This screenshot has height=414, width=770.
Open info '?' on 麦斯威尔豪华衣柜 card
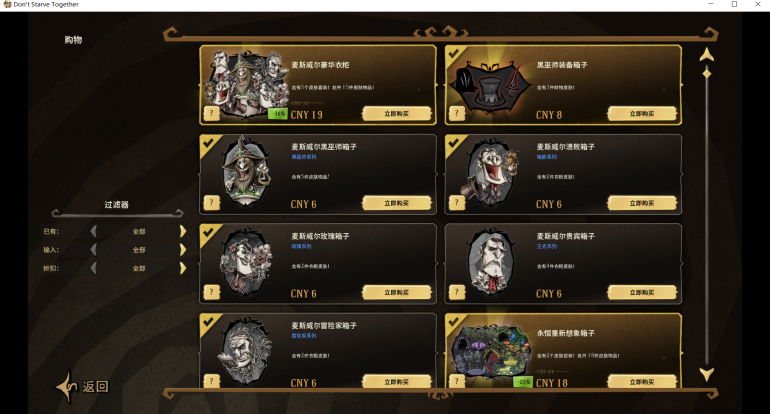[x=212, y=114]
